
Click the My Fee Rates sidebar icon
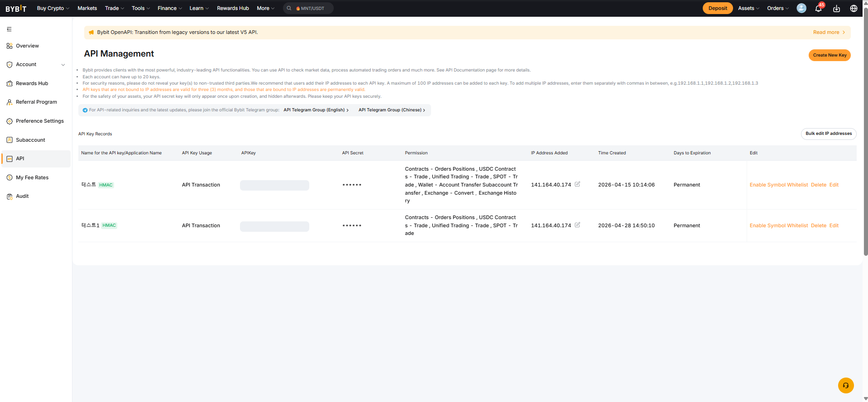10,177
